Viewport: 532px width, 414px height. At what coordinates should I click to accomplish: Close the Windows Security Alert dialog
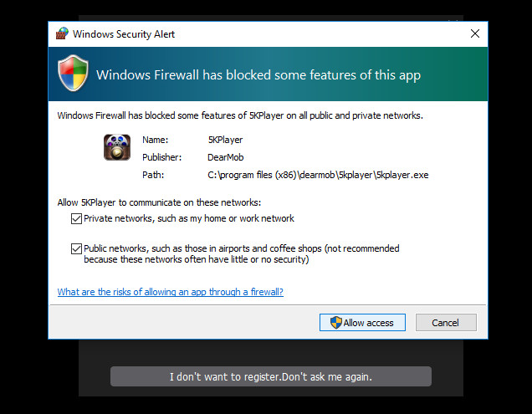tap(474, 33)
